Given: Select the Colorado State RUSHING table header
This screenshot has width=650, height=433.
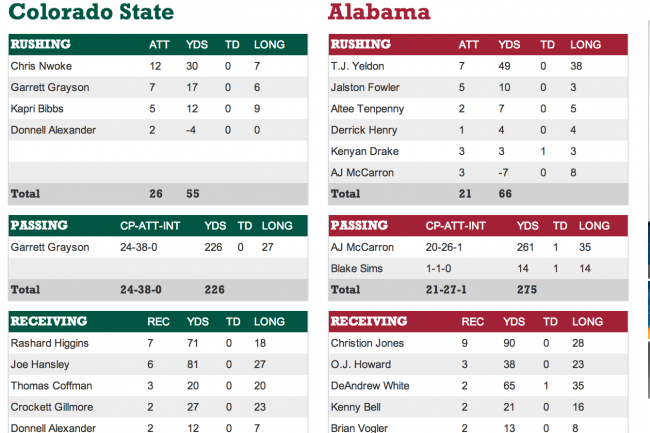Looking at the screenshot, I should pos(158,44).
